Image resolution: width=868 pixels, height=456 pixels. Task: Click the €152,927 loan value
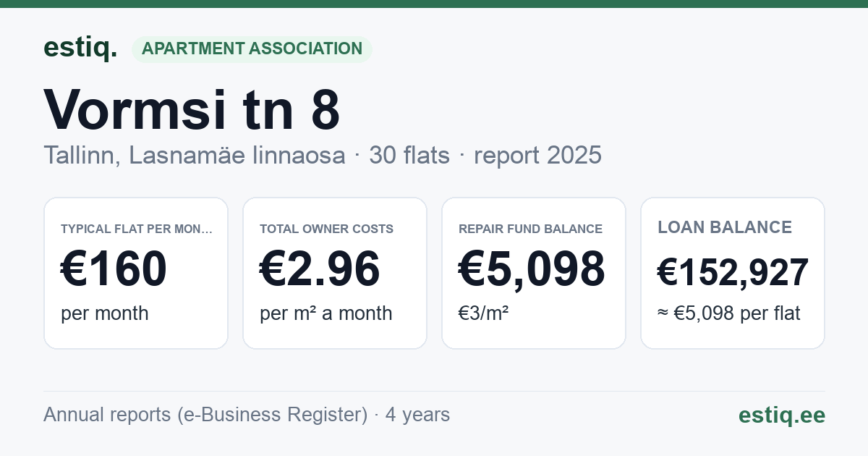(x=733, y=272)
